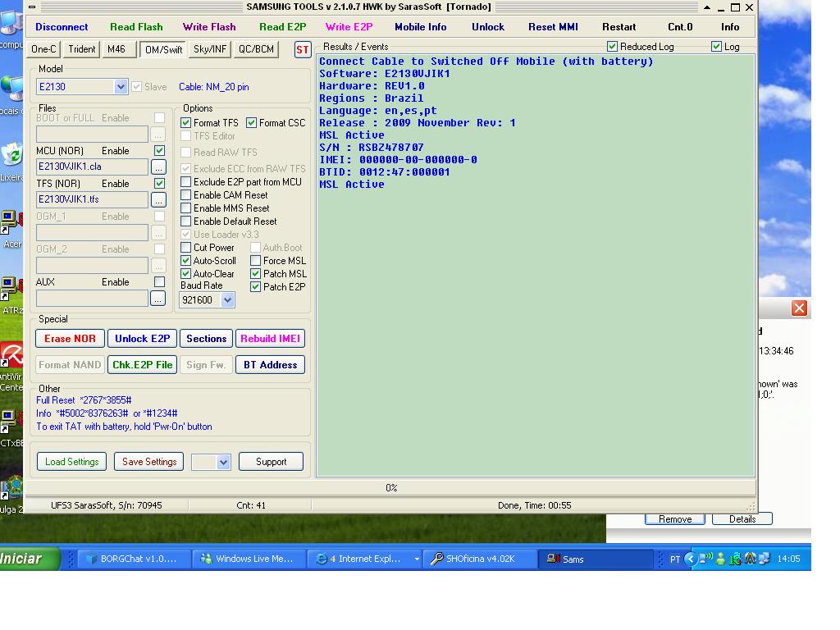The height and width of the screenshot is (630, 840).
Task: Disable the Format TFS option
Action: [x=186, y=123]
